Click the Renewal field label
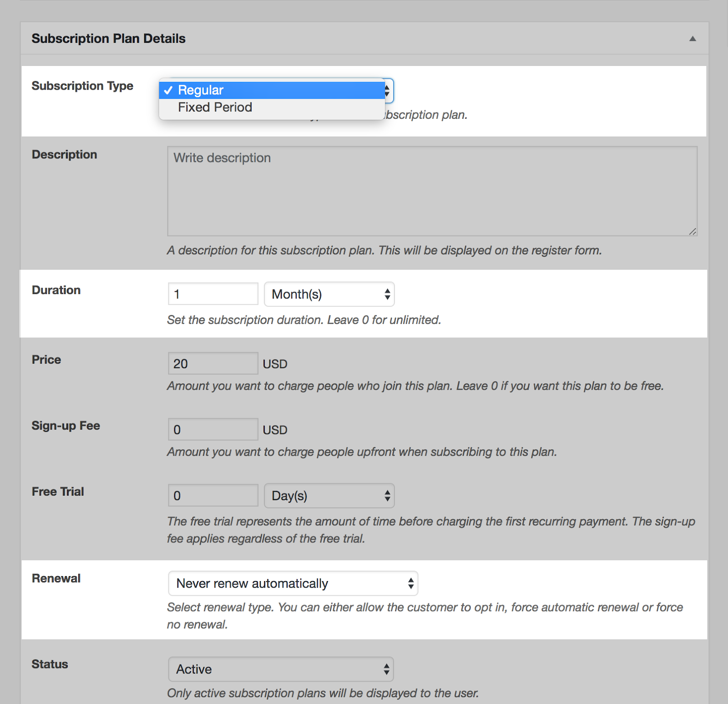This screenshot has height=704, width=728. pyautogui.click(x=56, y=578)
